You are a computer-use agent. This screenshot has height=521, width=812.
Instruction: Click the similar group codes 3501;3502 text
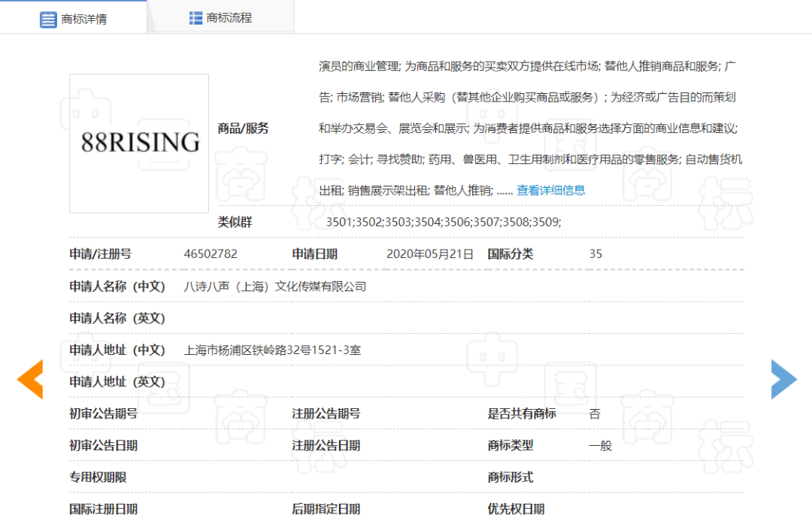[x=443, y=223]
